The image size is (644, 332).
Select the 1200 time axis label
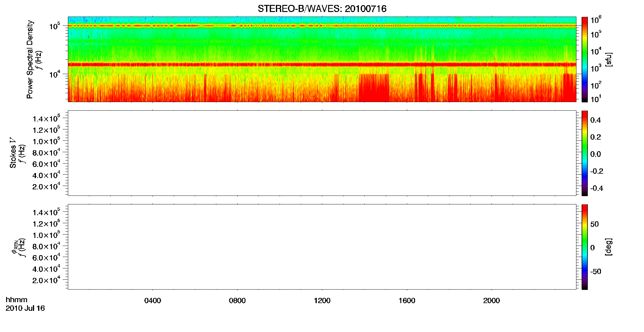coord(322,301)
